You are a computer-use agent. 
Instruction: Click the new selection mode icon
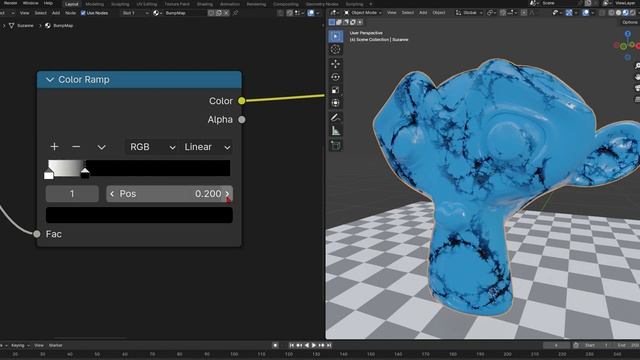[332, 22]
